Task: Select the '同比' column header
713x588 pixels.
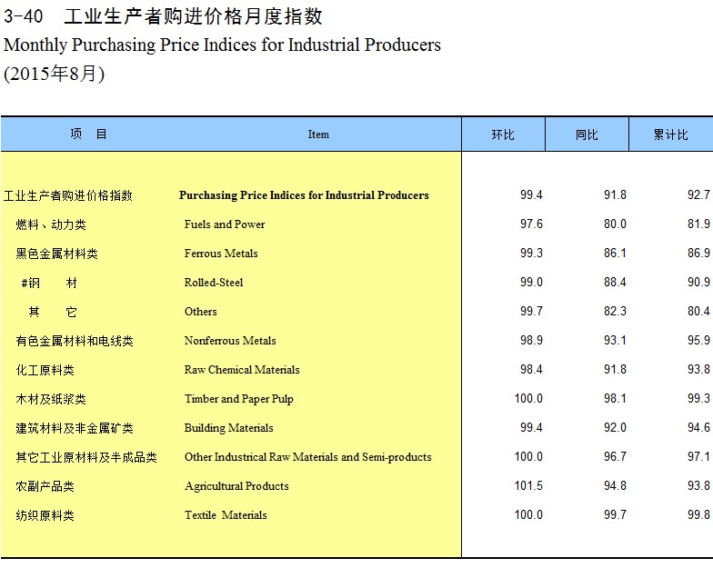Action: point(587,135)
